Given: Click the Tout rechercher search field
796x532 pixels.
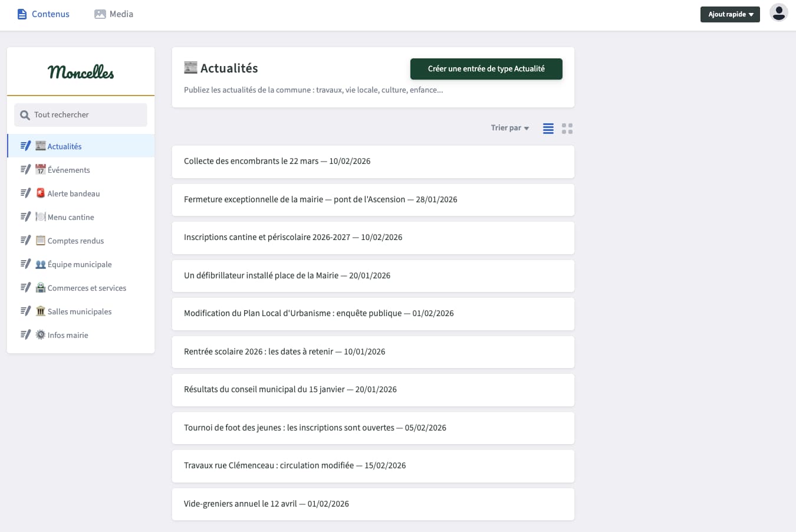Looking at the screenshot, I should click(x=81, y=115).
